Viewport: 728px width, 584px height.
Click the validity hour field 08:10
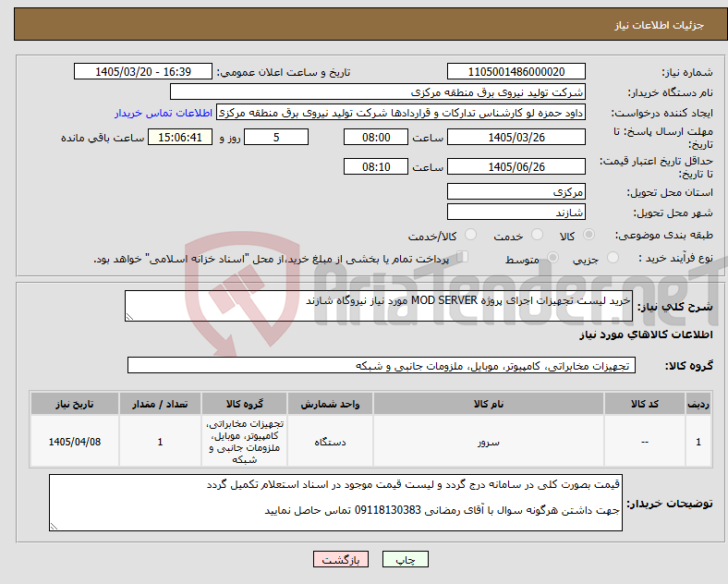376,166
